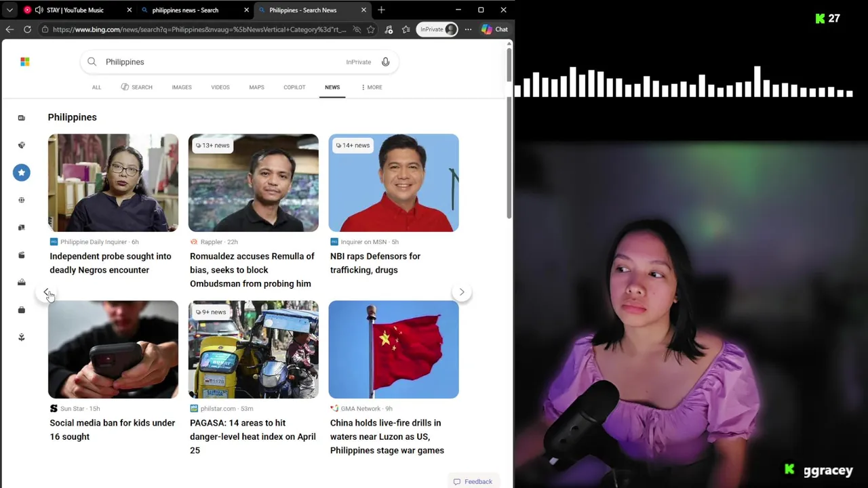The height and width of the screenshot is (488, 868).
Task: Expand the 9+ news badge
Action: click(211, 312)
